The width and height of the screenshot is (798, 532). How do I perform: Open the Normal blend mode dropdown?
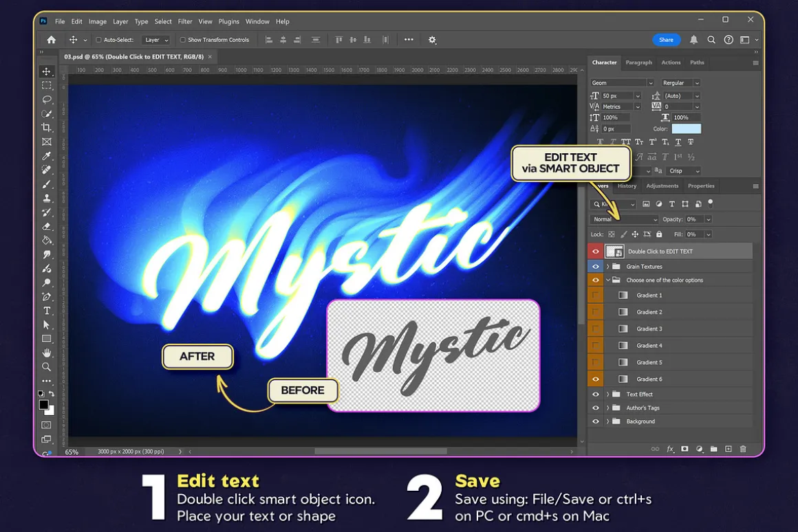(625, 219)
